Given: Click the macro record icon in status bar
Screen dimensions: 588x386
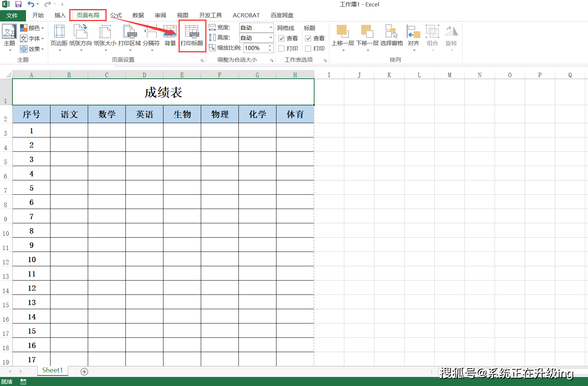Looking at the screenshot, I should click(23, 382).
